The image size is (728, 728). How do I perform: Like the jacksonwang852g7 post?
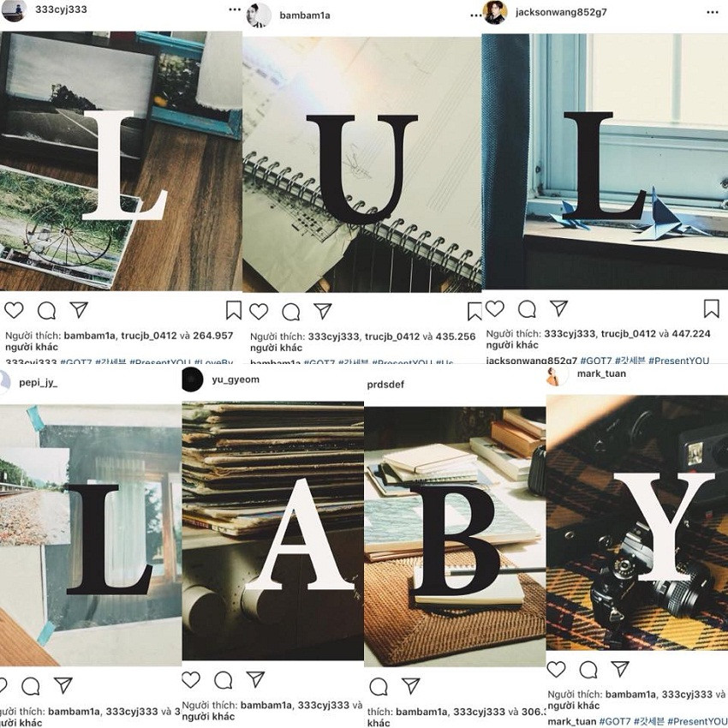[x=495, y=308]
